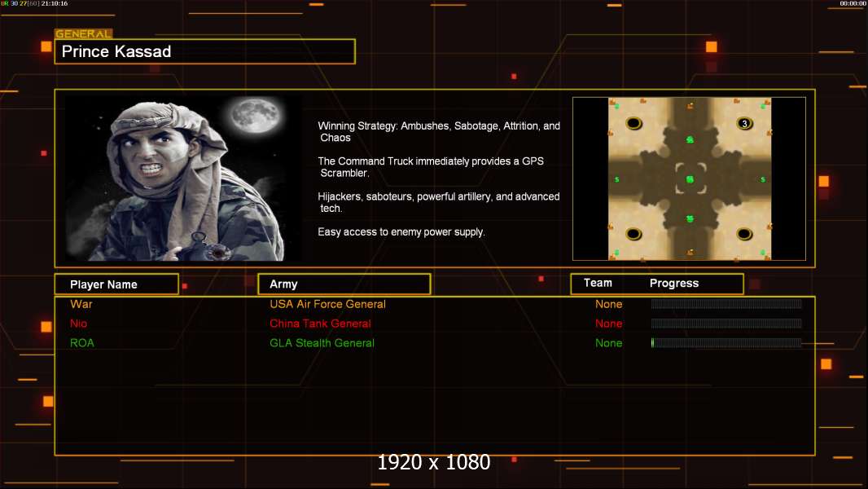
Task: Click upper green supply icon above map center
Action: click(x=690, y=140)
